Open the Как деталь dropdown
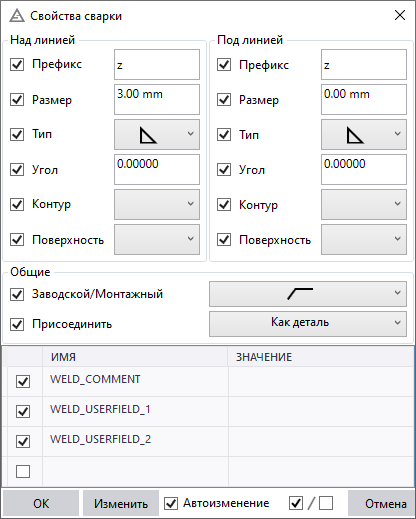The height and width of the screenshot is (519, 416). point(308,324)
